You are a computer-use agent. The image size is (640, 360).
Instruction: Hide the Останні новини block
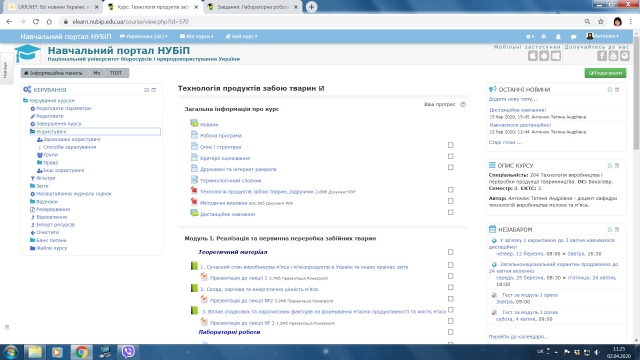(x=610, y=89)
